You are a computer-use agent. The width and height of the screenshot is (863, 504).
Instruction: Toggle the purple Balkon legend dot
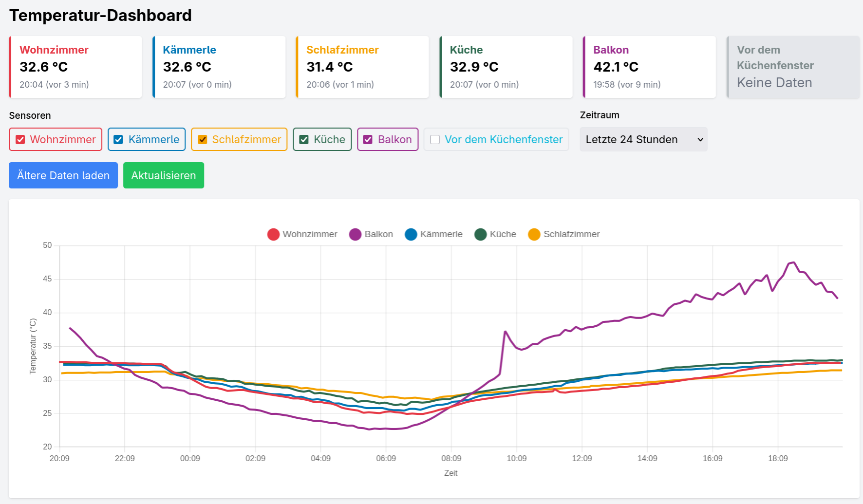point(355,234)
